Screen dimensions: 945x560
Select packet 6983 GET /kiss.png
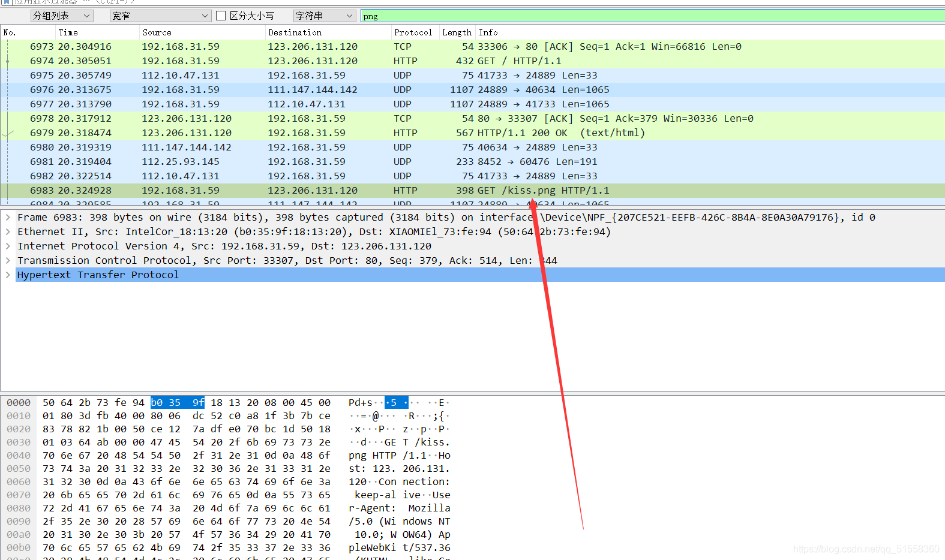(473, 191)
